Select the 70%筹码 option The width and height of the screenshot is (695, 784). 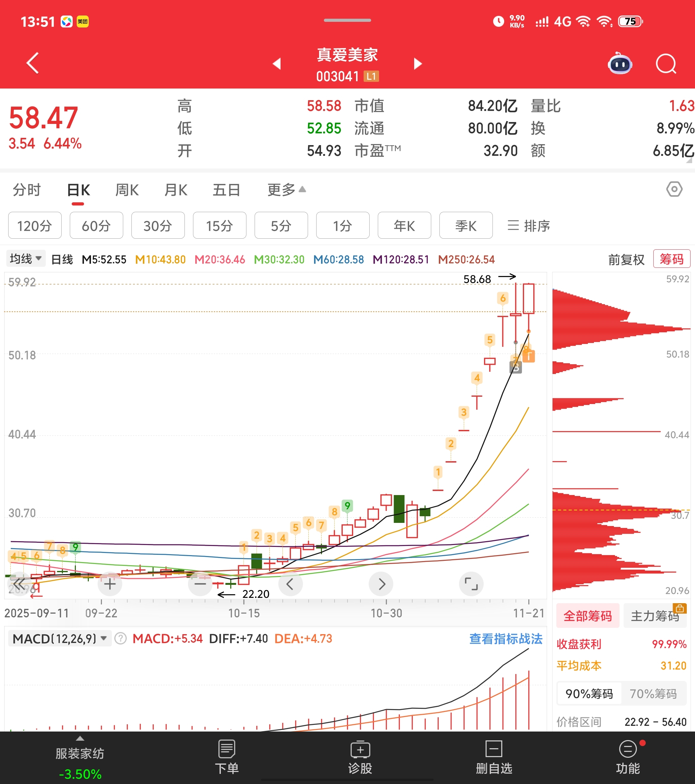click(x=653, y=694)
